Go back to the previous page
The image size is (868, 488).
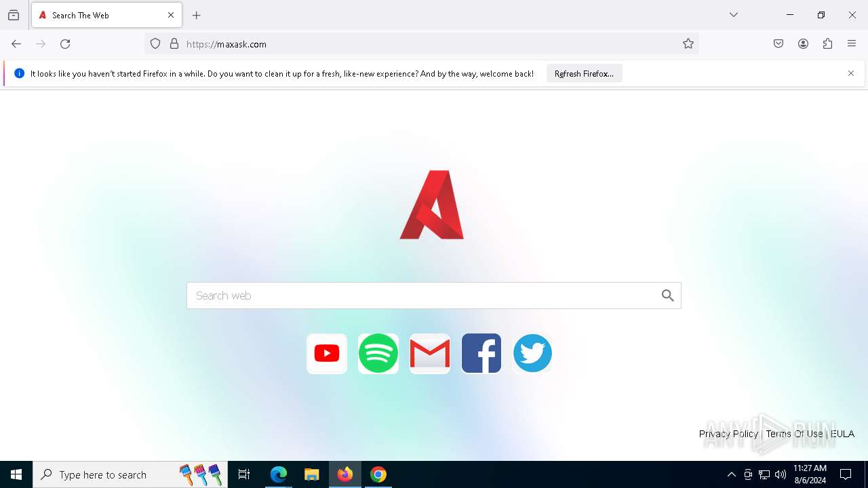[16, 44]
